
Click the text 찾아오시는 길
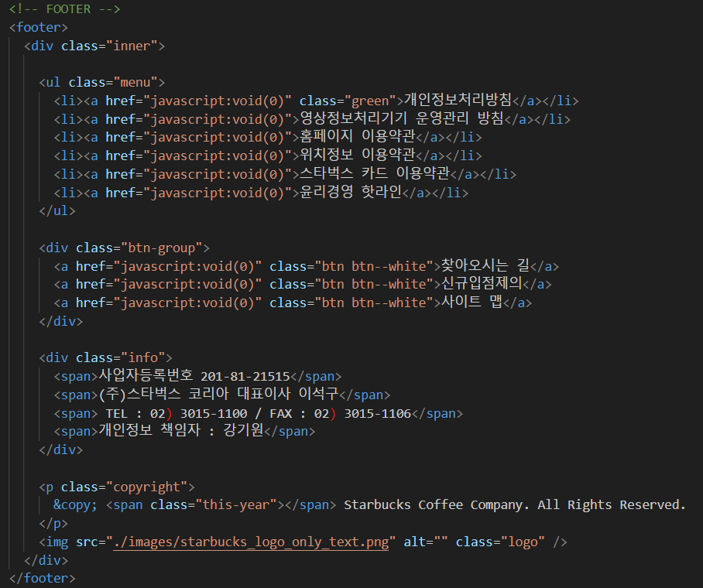point(485,265)
